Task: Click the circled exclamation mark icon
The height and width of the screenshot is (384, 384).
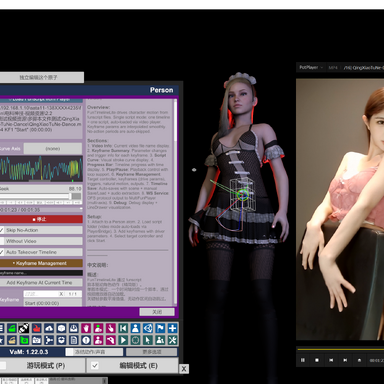Action: tap(86, 340)
